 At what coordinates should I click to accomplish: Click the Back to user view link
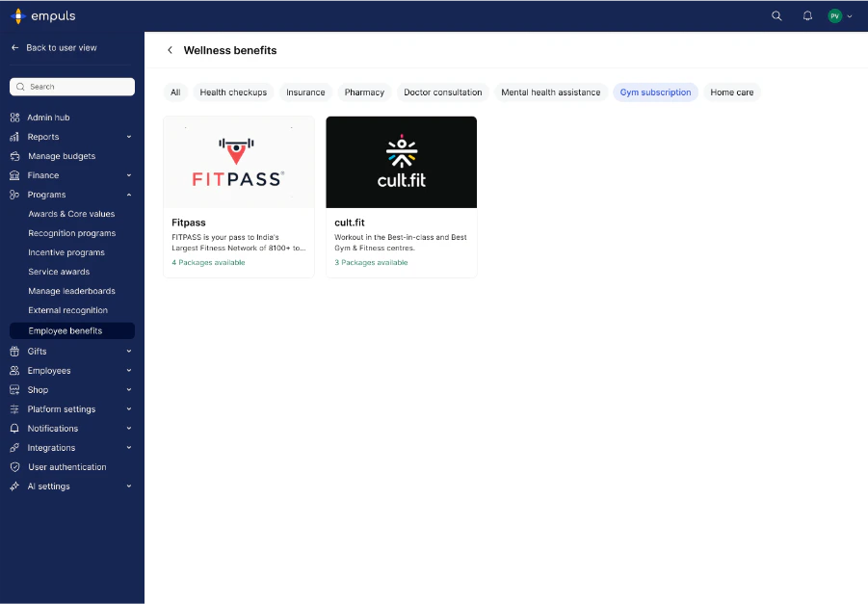pyautogui.click(x=62, y=47)
